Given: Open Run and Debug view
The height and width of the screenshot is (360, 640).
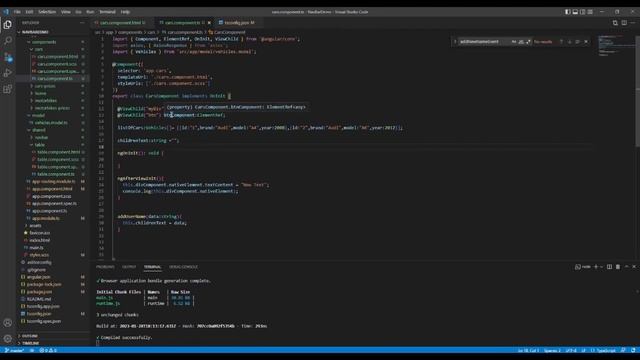Looking at the screenshot, I should (7, 73).
